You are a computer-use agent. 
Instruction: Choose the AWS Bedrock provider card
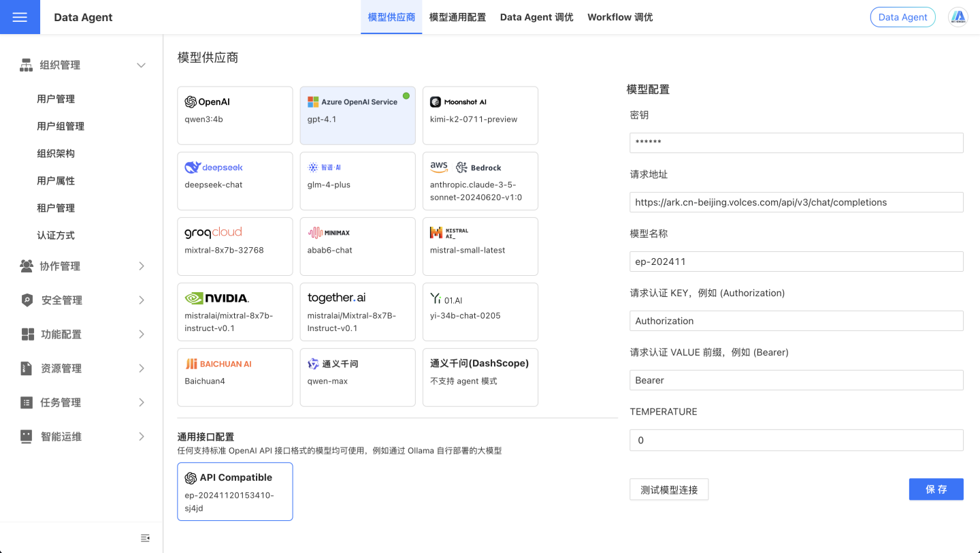480,180
